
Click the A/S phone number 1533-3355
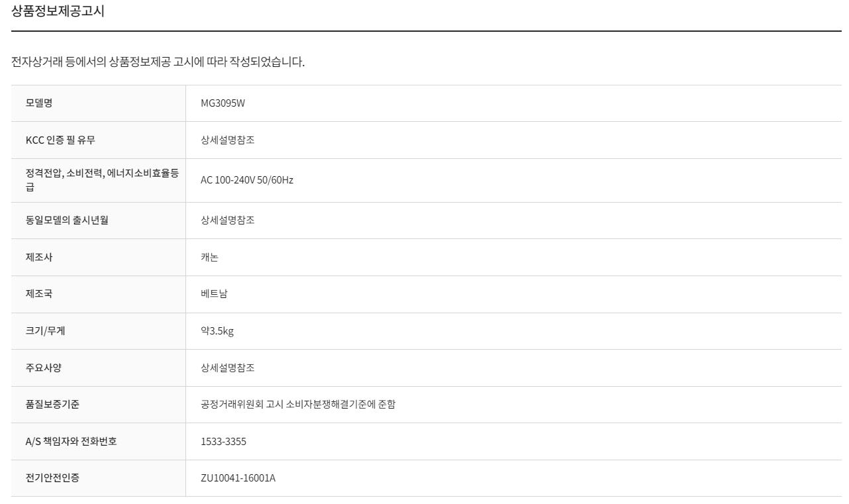tap(223, 441)
